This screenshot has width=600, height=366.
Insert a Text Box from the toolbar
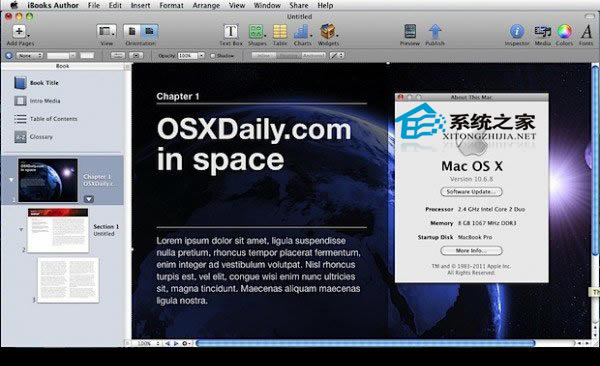click(231, 31)
